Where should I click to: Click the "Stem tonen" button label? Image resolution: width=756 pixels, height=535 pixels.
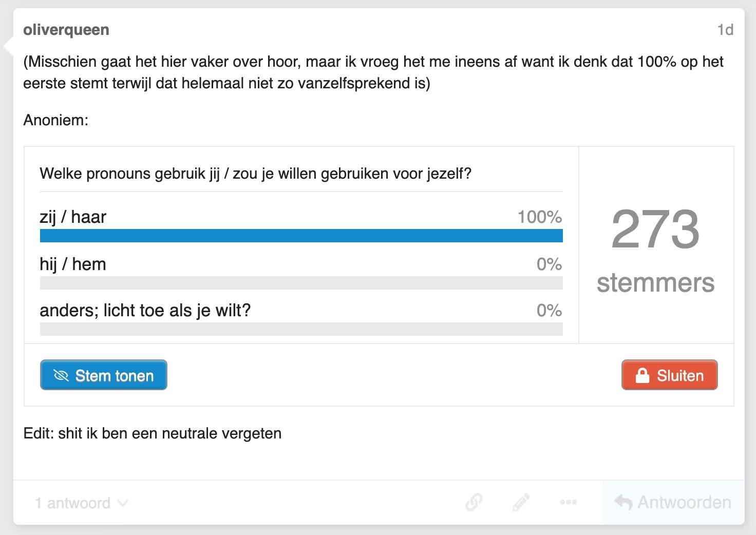(115, 376)
